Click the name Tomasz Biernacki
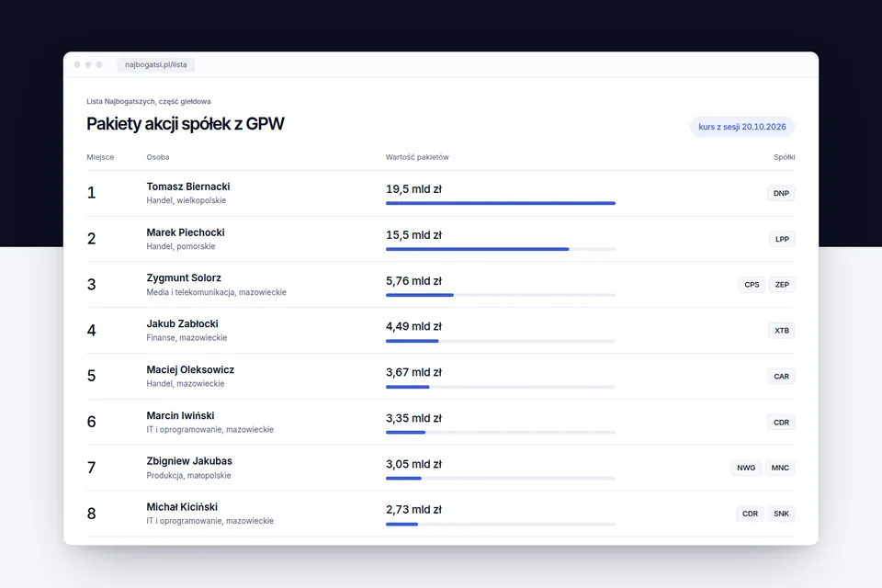The image size is (882, 588). point(187,187)
